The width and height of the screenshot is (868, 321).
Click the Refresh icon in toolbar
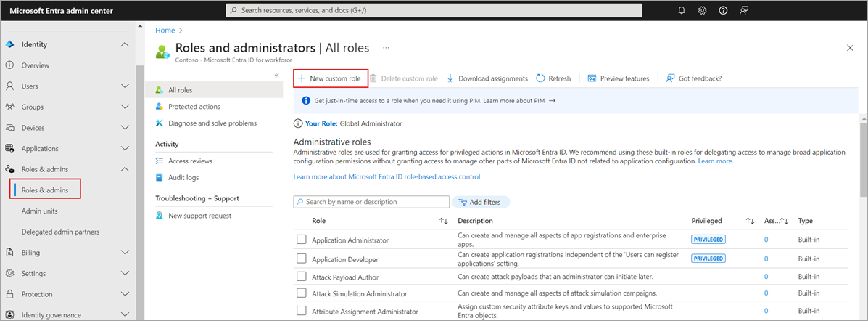click(540, 78)
